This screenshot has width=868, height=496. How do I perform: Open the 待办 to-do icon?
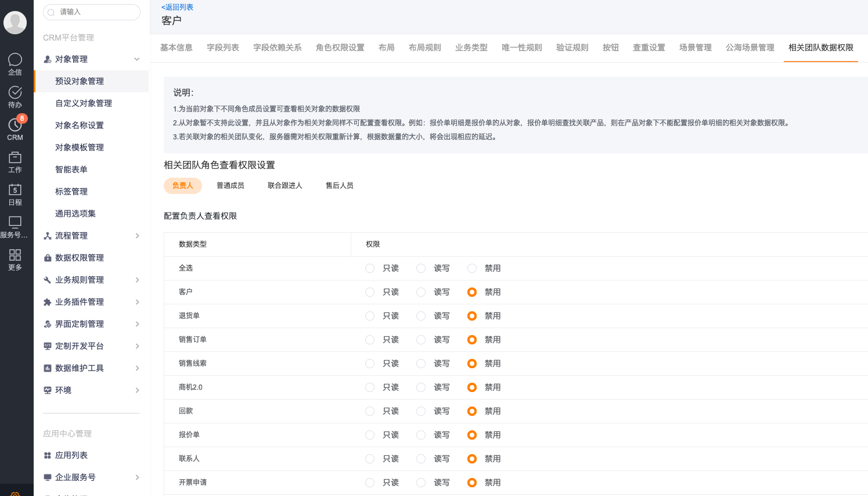tap(15, 92)
